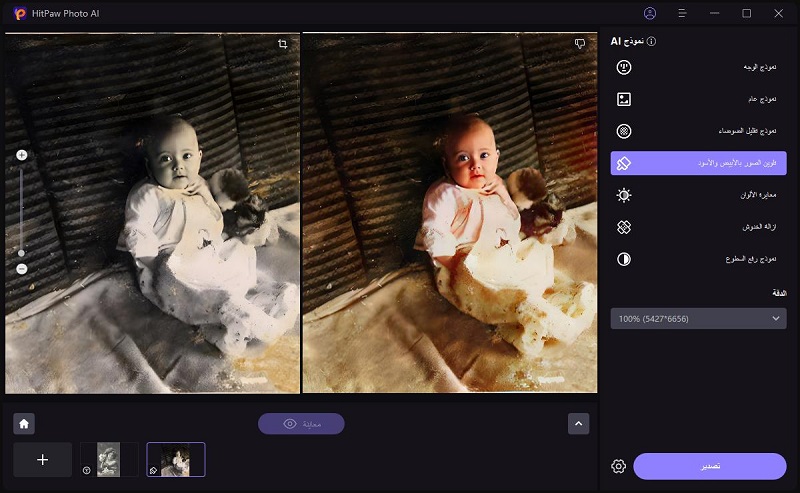Click the crop icon above original photo
This screenshot has width=800, height=493.
pos(283,44)
